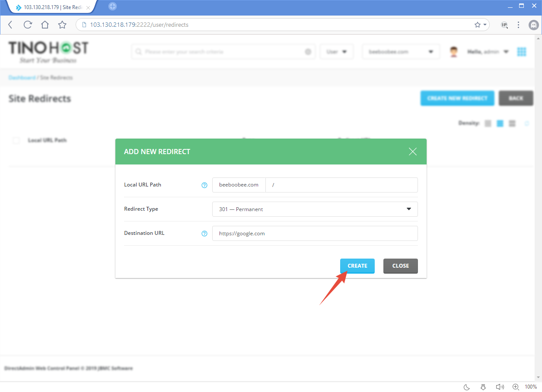542x392 pixels.
Task: Open the beeboobee.com domain selector dropdown
Action: click(x=400, y=51)
